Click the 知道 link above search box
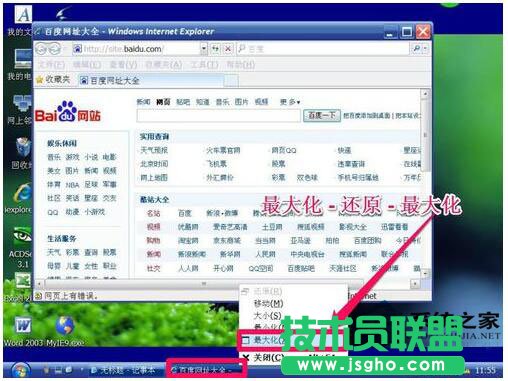The width and height of the screenshot is (508, 381). coord(203,102)
